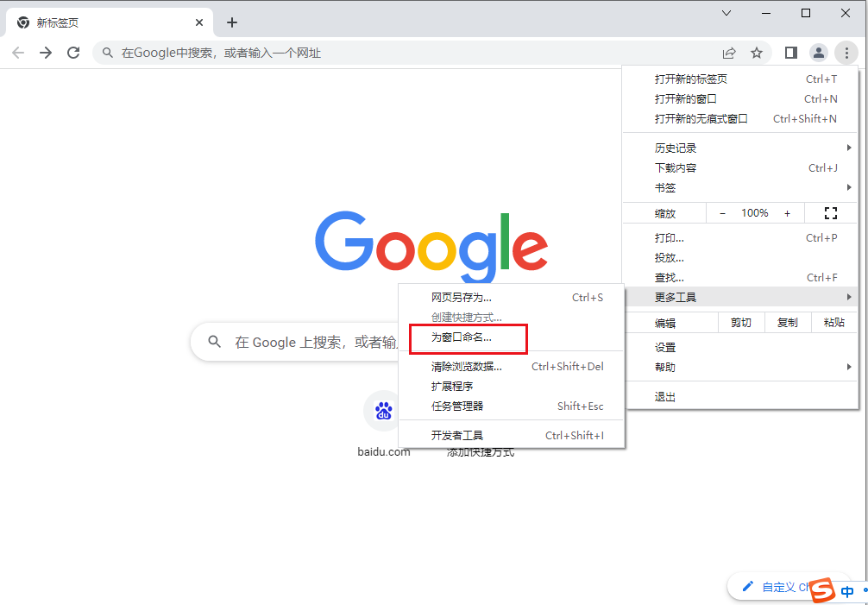Click the search icon in the address bar
This screenshot has height=605, width=868.
tap(107, 53)
